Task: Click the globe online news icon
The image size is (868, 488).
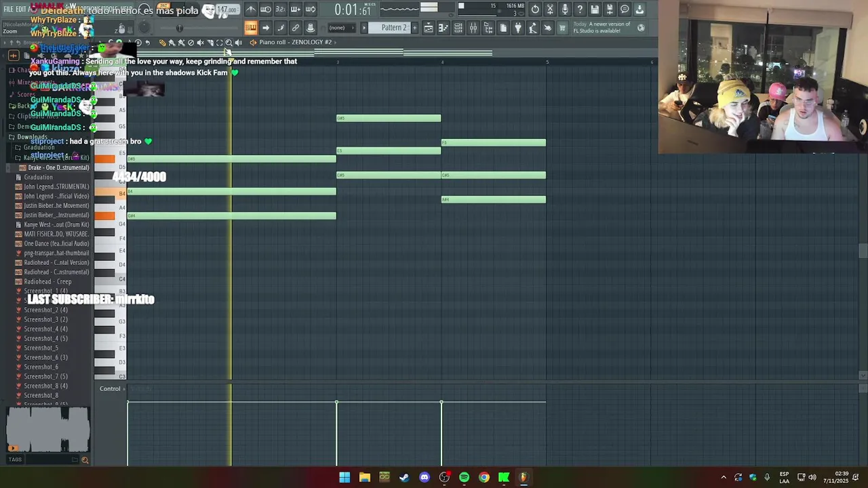Action: pos(641,28)
